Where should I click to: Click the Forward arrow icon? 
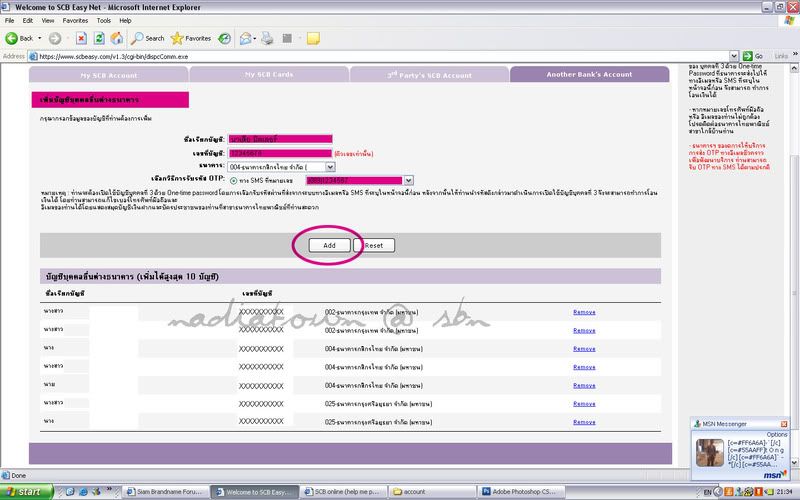(x=55, y=38)
